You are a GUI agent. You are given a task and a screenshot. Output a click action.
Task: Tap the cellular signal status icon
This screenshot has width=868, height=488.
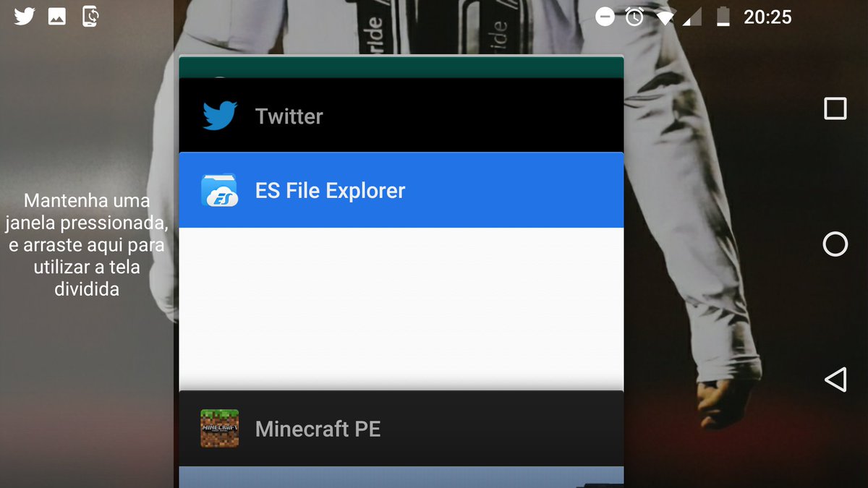(692, 17)
